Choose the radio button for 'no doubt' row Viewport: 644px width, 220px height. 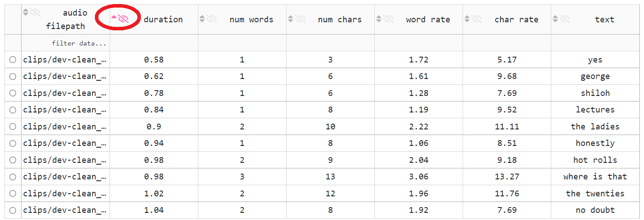tap(12, 210)
